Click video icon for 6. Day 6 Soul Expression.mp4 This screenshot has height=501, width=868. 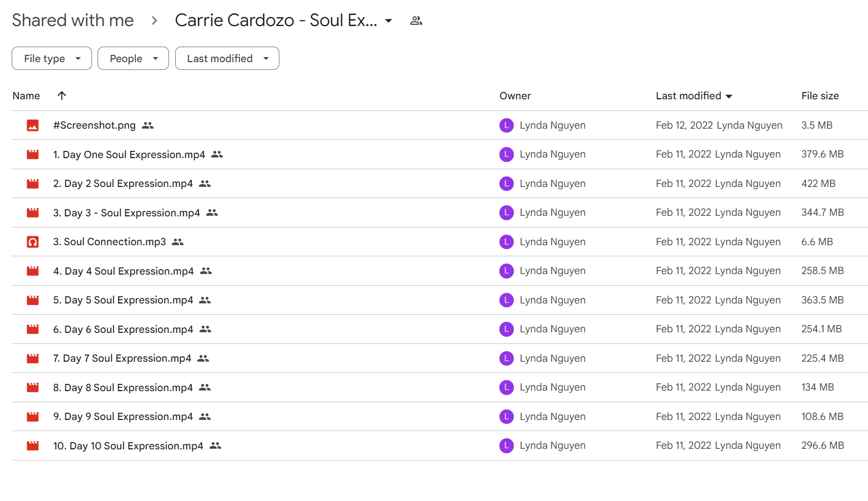point(33,329)
